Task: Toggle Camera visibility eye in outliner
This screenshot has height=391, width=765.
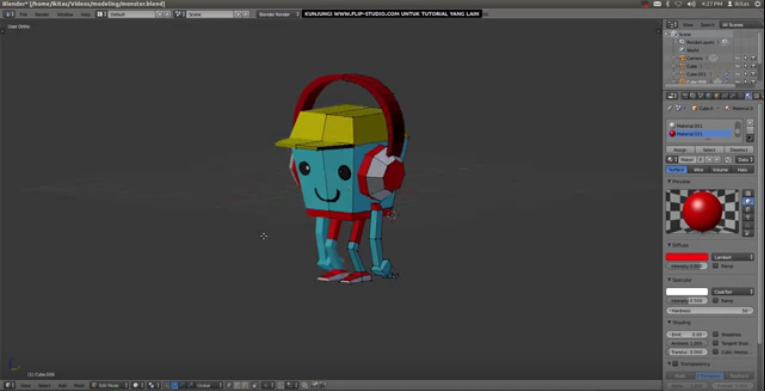Action: (x=738, y=58)
